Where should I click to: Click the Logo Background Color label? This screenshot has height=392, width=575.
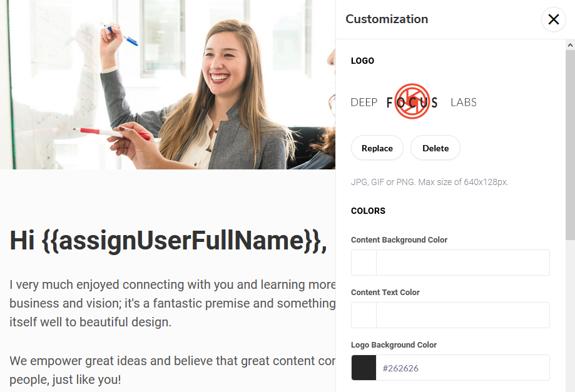point(394,344)
